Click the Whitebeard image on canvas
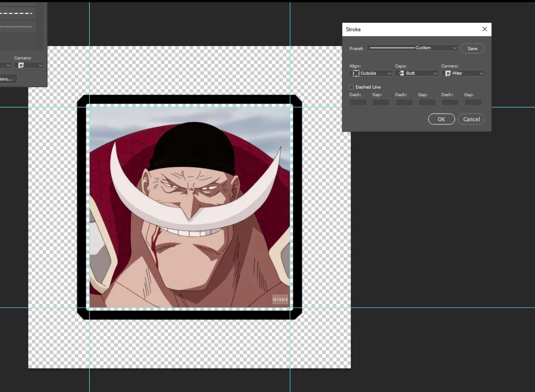The height and width of the screenshot is (392, 535). click(190, 207)
